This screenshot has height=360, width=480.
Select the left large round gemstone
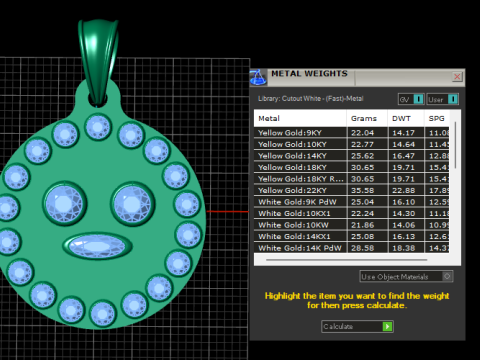(64, 203)
